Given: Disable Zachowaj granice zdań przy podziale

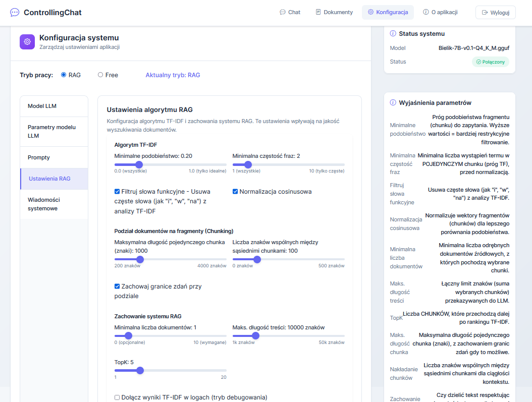Looking at the screenshot, I should point(117,286).
